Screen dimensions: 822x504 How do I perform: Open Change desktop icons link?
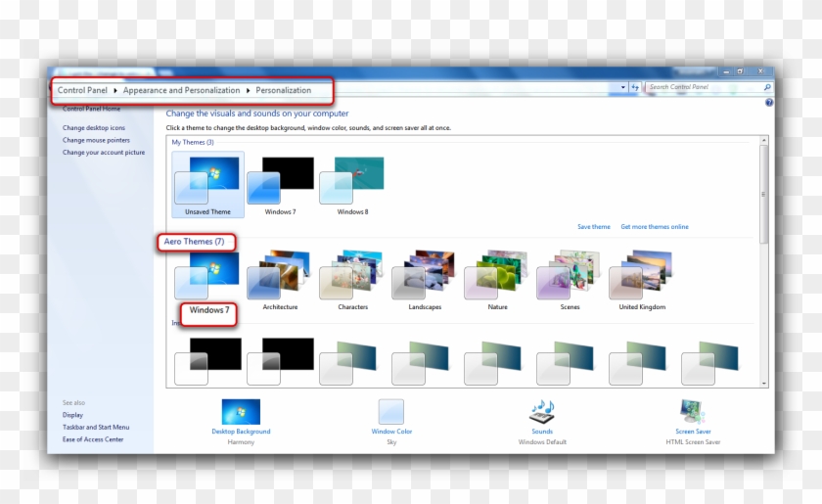coord(94,128)
